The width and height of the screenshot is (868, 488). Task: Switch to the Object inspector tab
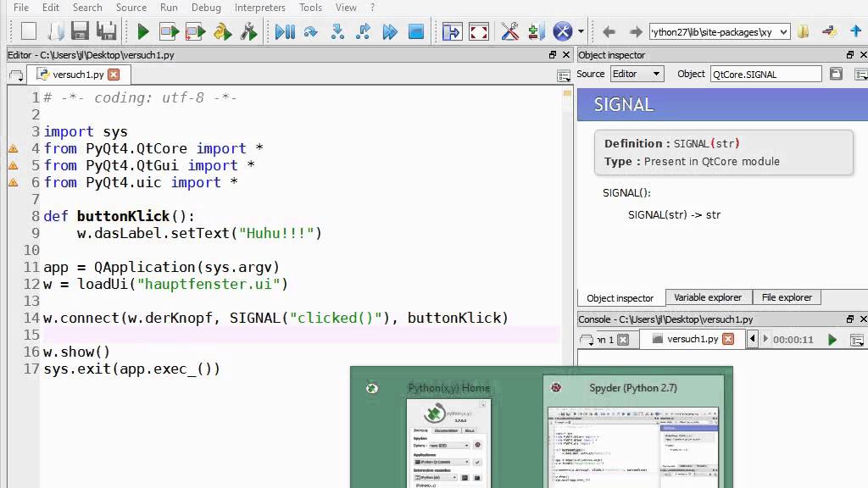point(620,297)
